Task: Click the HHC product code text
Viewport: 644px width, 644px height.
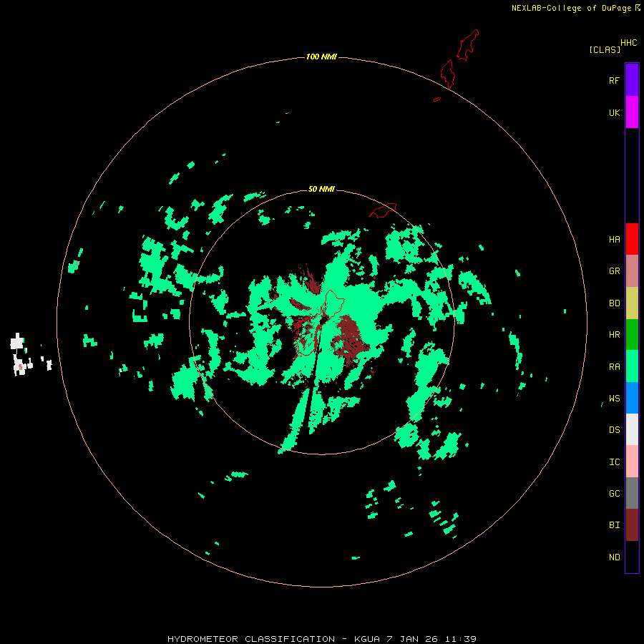Action: 629,43
